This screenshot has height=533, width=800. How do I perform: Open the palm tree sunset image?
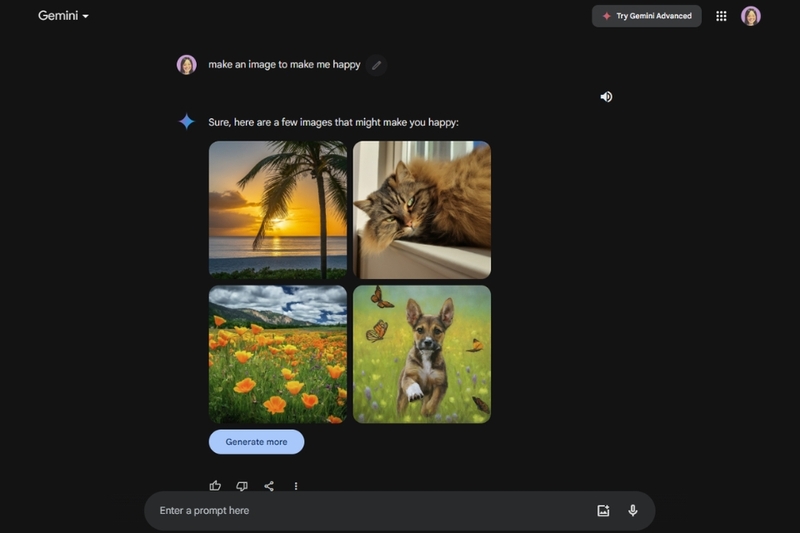pos(278,210)
